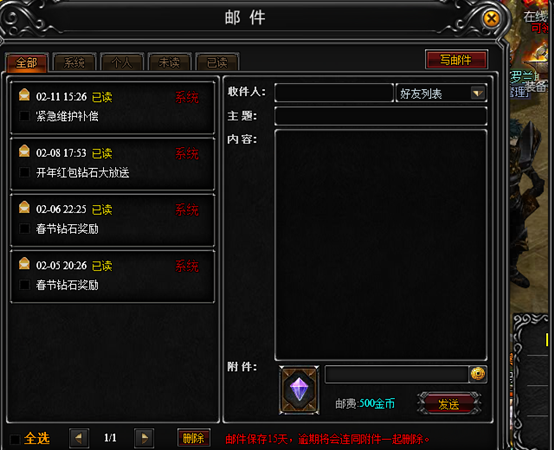Go to next mail page arrow
The height and width of the screenshot is (450, 554).
click(144, 438)
